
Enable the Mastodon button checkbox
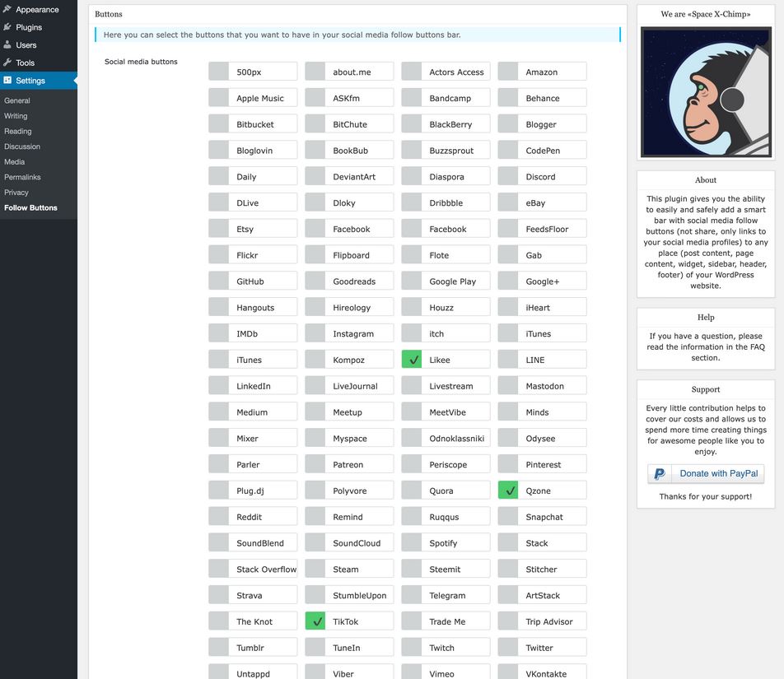click(x=508, y=385)
